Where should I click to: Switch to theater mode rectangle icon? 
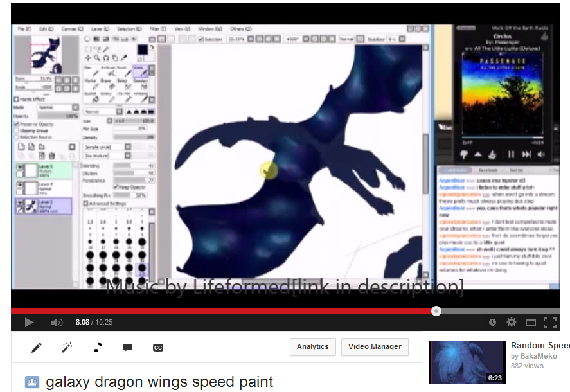point(531,322)
